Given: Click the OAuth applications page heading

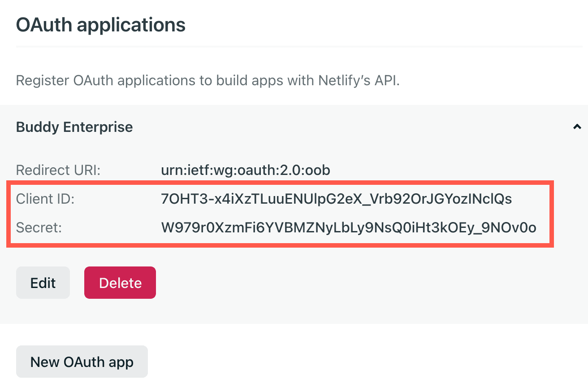Looking at the screenshot, I should pos(100,25).
